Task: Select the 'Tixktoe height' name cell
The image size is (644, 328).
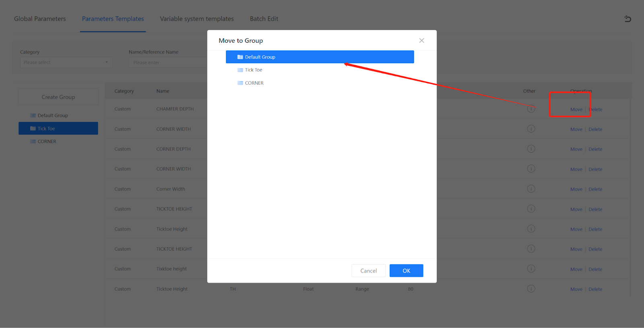Action: 171,269
